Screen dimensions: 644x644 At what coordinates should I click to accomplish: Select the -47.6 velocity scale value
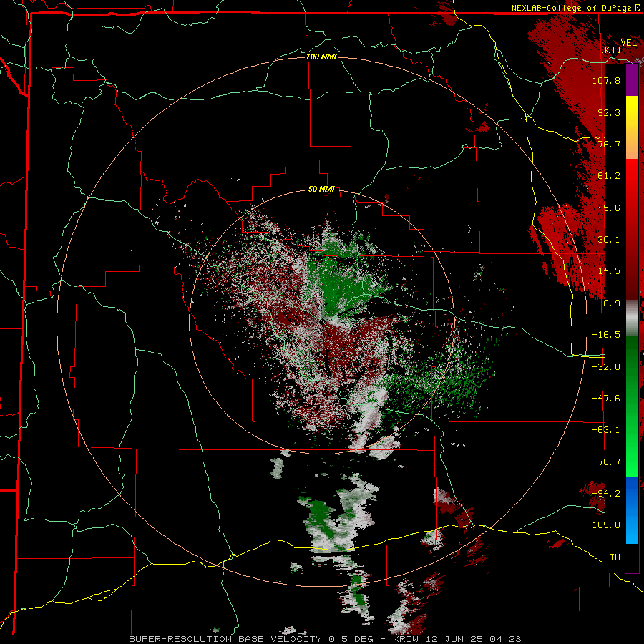coord(606,399)
